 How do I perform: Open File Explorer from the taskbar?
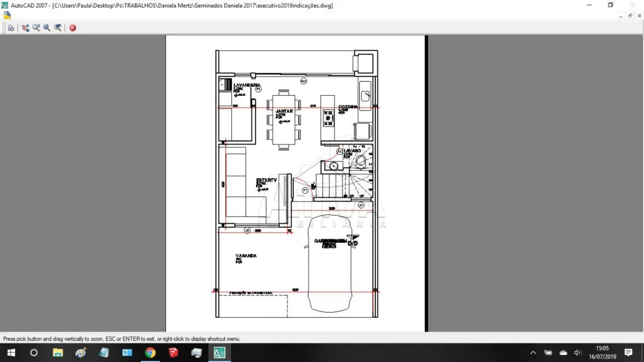coord(57,353)
